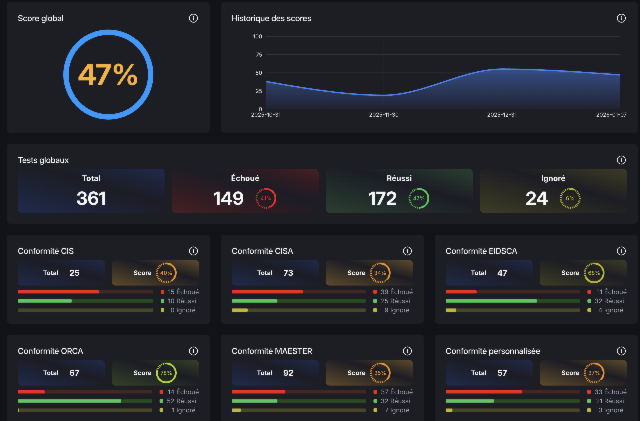Select the Total 361 tests card
Image resolution: width=640 pixels, height=421 pixels.
click(x=91, y=191)
